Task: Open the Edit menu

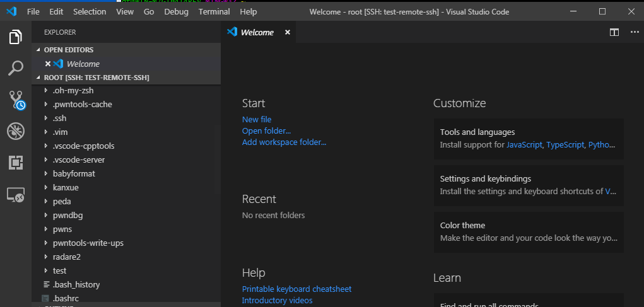Action: [x=56, y=11]
